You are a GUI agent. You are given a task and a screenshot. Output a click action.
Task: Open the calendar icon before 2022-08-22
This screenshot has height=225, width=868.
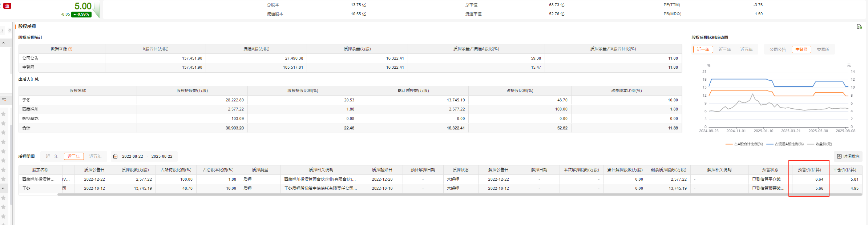tap(115, 157)
